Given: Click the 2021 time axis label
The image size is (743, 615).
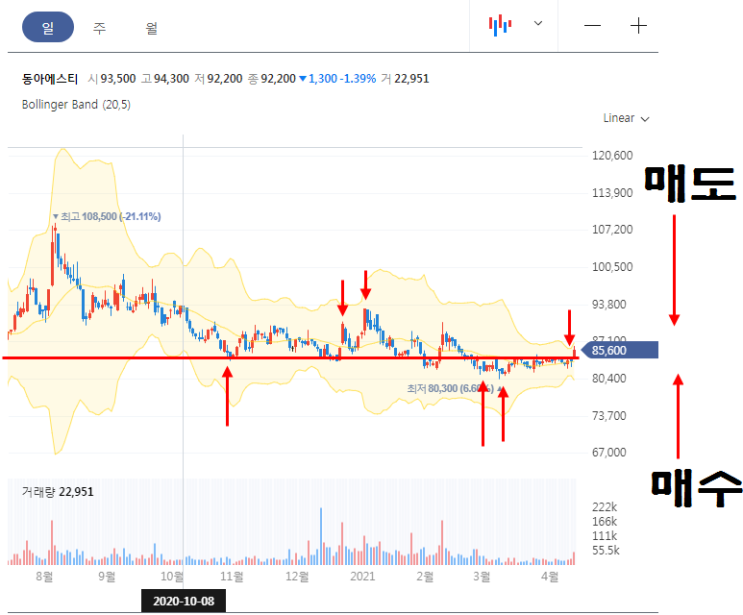Looking at the screenshot, I should tap(362, 576).
